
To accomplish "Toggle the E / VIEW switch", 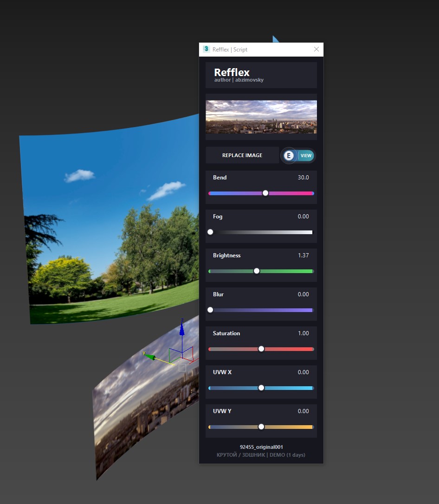I will [x=298, y=156].
